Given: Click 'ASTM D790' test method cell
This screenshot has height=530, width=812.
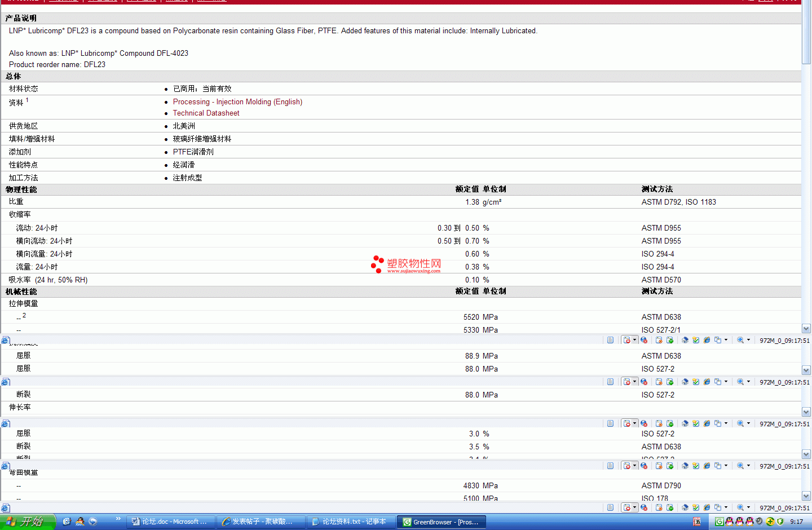Looking at the screenshot, I should [x=661, y=485].
